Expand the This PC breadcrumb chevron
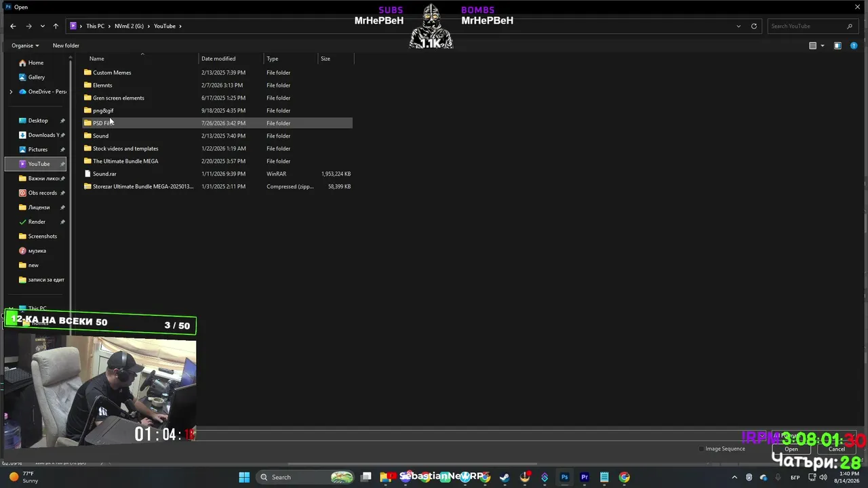 tap(109, 26)
